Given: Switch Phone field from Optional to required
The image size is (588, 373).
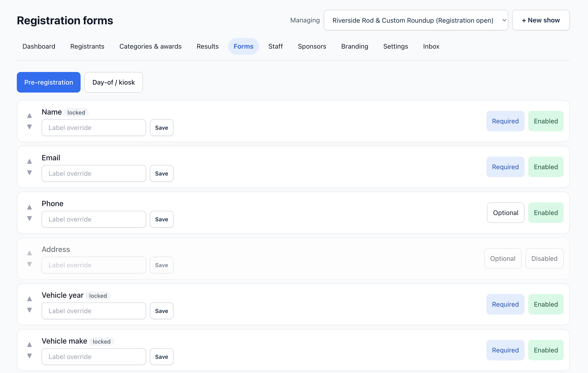Looking at the screenshot, I should [506, 213].
